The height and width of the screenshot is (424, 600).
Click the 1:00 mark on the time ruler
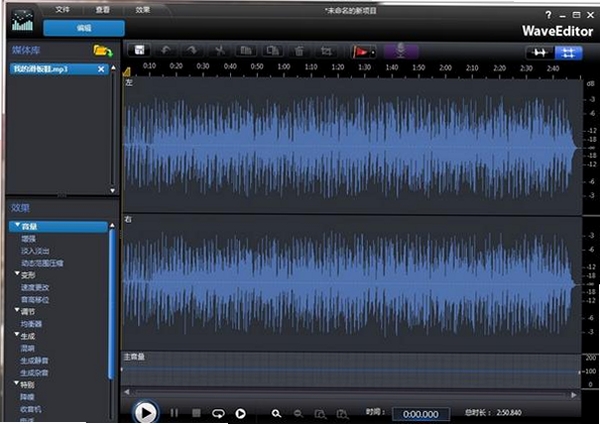coord(284,67)
